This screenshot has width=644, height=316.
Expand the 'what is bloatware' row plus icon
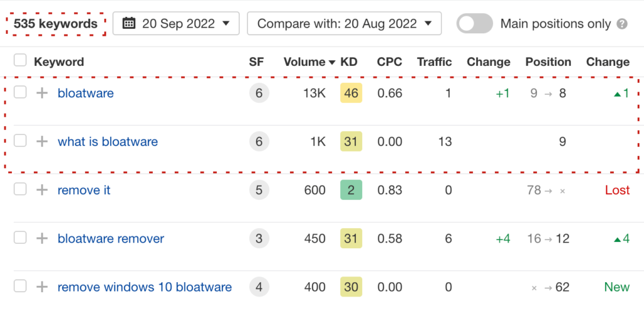(x=42, y=141)
